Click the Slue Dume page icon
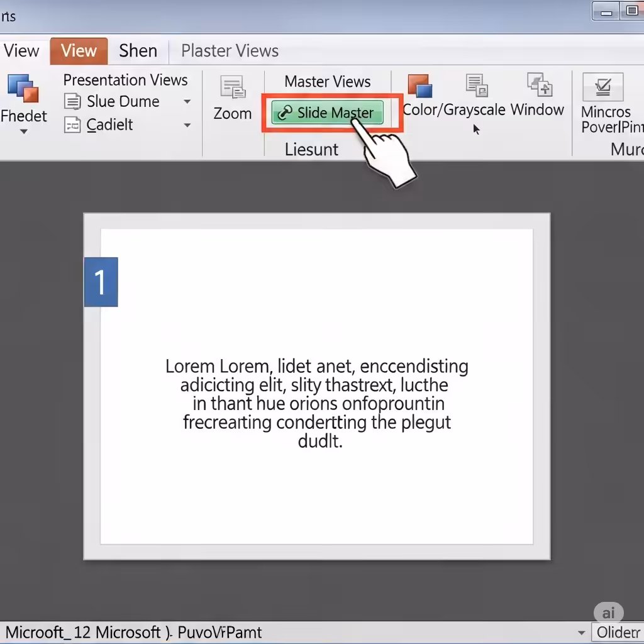 [x=73, y=101]
